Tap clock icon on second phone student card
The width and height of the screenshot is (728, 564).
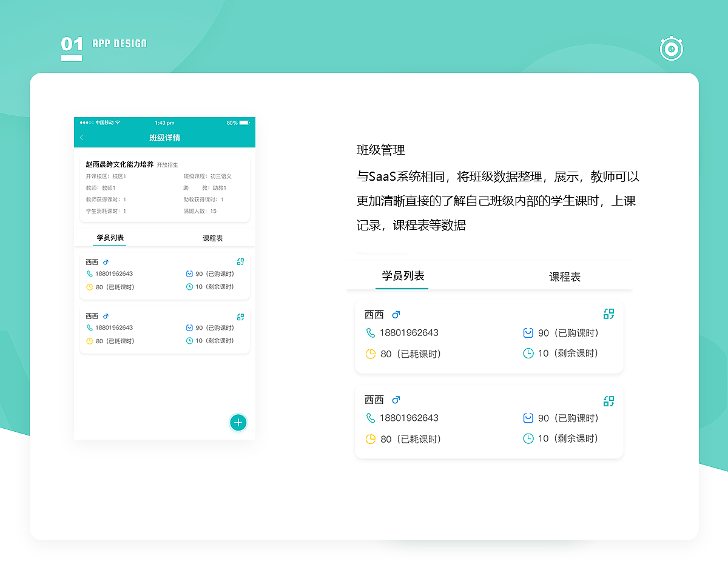(189, 341)
